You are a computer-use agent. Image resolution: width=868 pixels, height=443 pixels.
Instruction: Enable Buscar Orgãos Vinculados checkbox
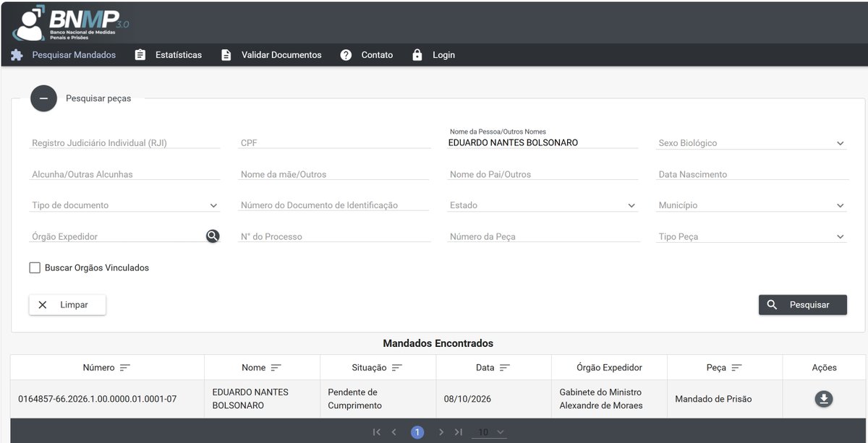click(x=35, y=268)
